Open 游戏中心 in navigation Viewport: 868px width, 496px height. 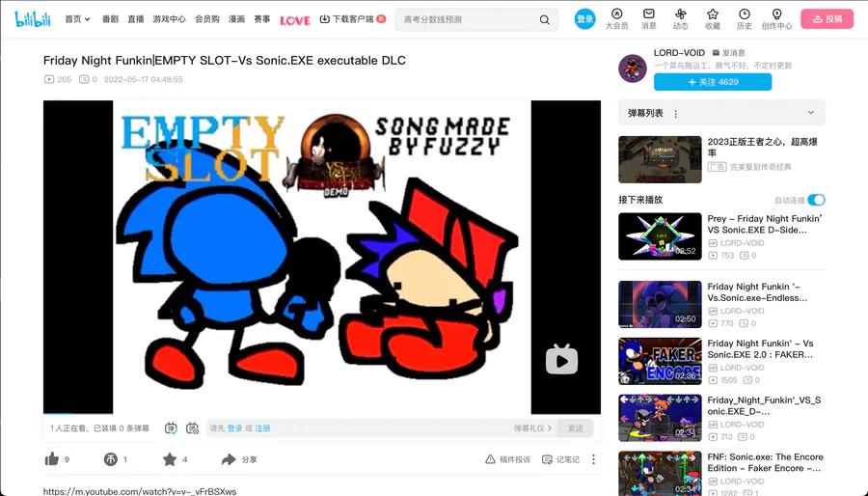170,19
